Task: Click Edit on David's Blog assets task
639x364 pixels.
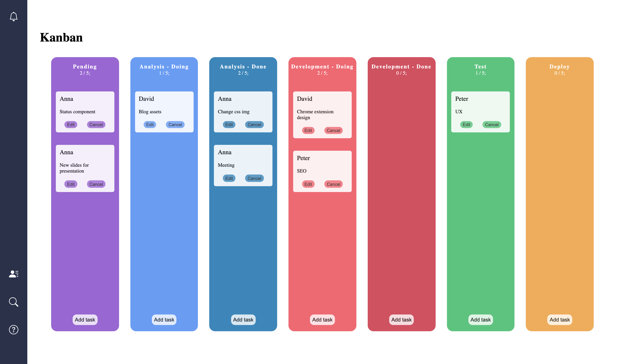Action: point(150,125)
